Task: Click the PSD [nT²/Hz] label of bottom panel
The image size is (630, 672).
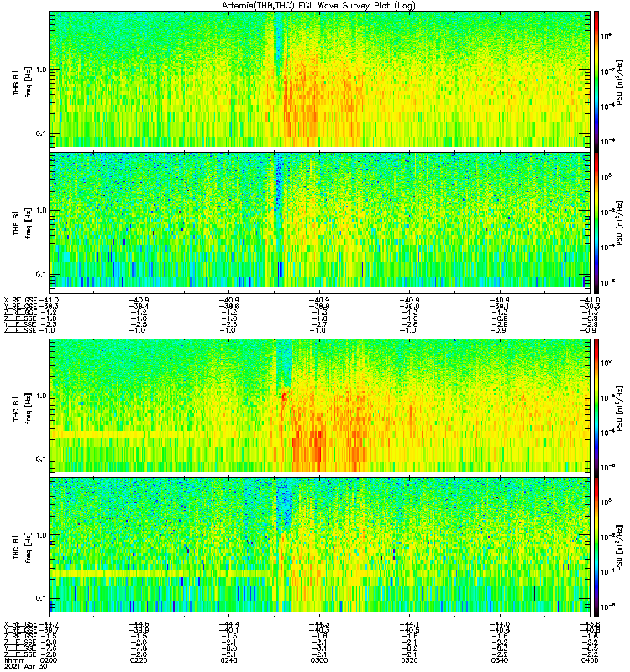Action: pyautogui.click(x=619, y=547)
